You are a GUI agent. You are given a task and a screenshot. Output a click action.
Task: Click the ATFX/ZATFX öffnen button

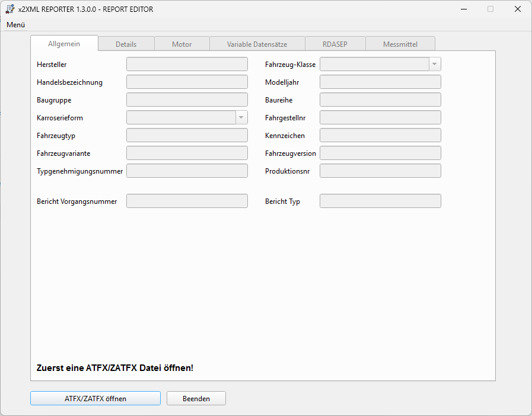(95, 398)
